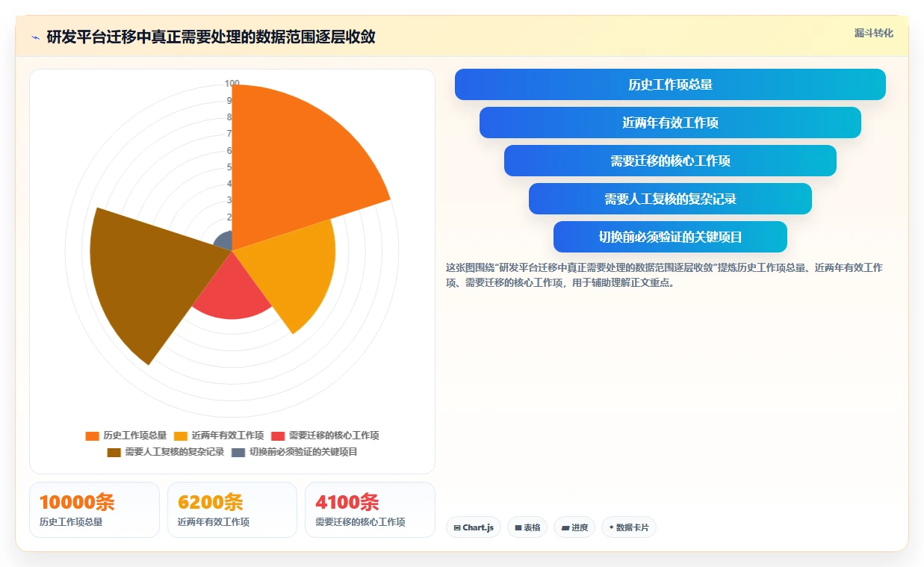Select the 历史工作项总量 funnel bar

670,84
